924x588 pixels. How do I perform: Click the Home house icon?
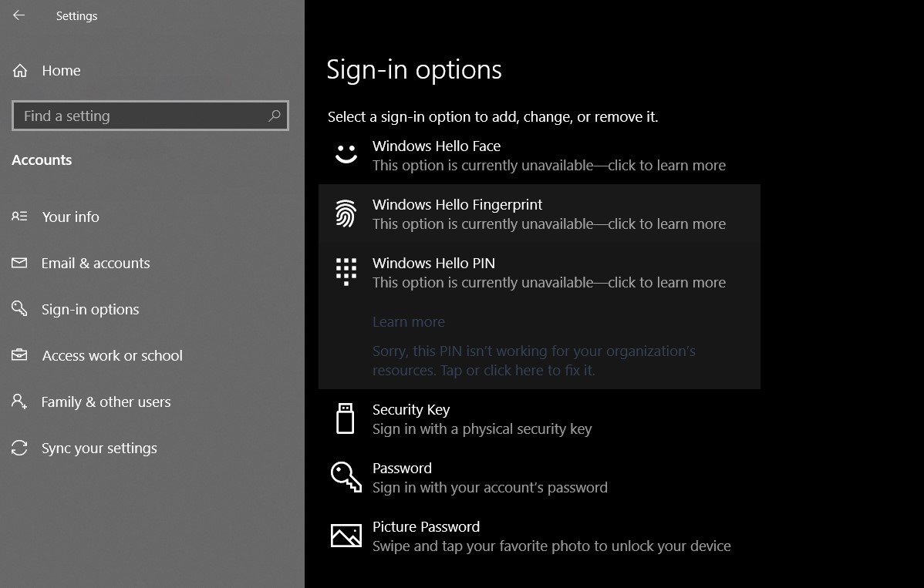[20, 71]
